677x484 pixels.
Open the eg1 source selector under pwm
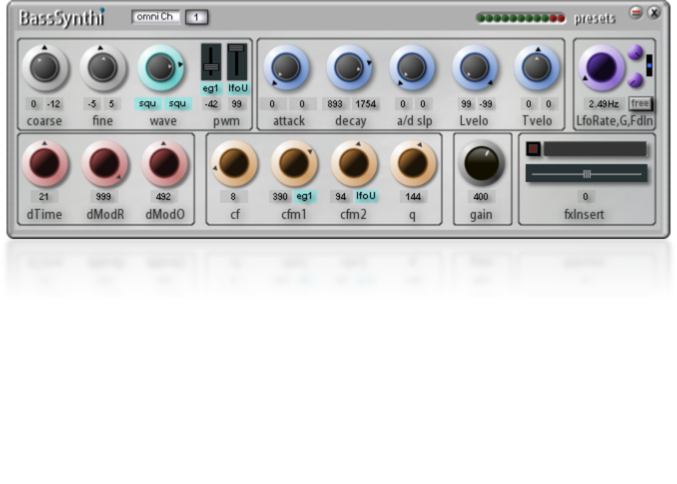[x=210, y=89]
